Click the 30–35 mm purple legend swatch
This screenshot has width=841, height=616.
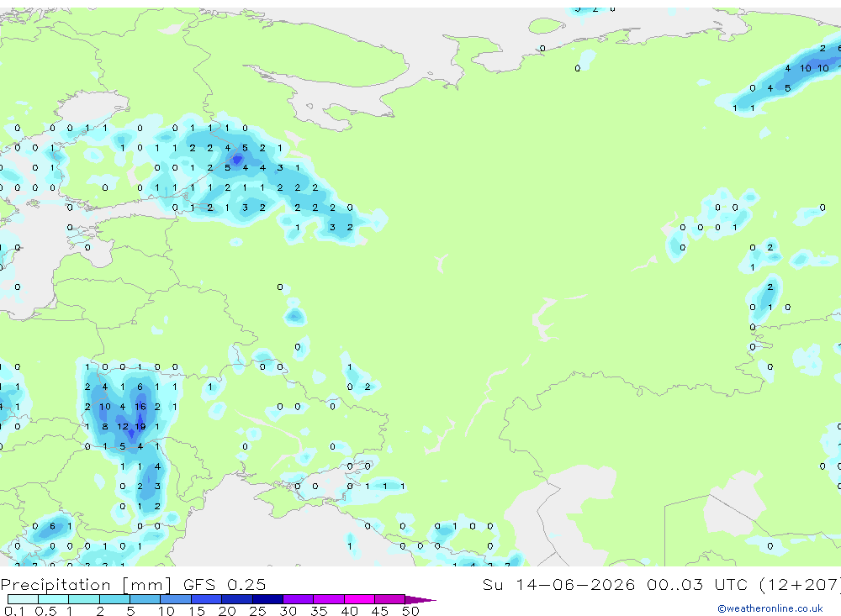(299, 599)
